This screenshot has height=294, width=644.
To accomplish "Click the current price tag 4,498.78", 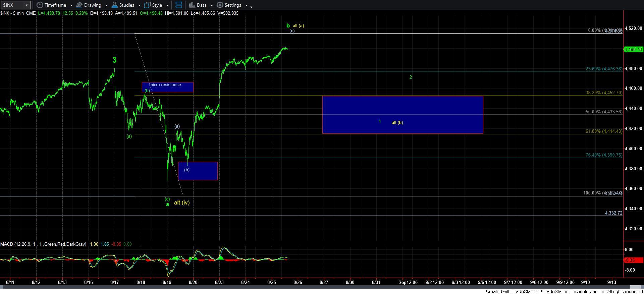I will click(x=633, y=49).
